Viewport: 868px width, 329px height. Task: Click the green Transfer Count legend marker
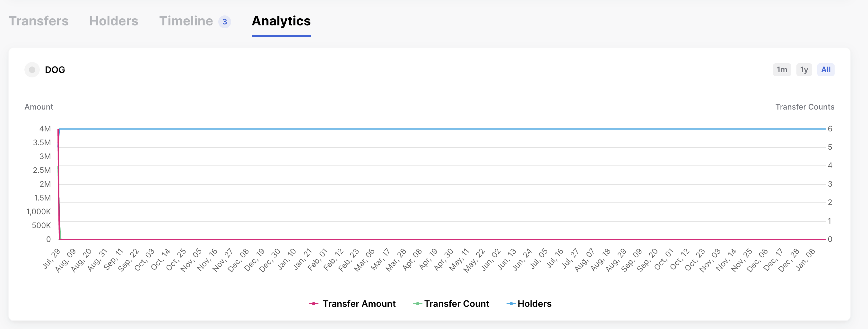pos(418,303)
